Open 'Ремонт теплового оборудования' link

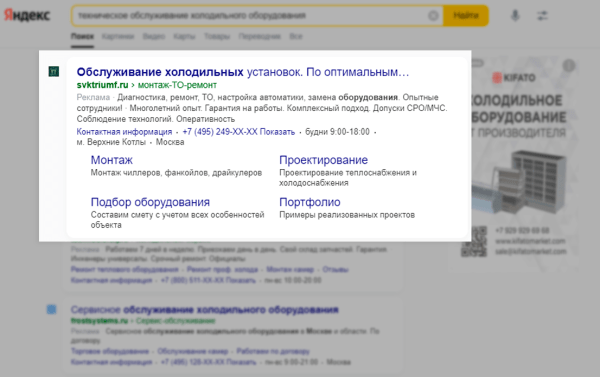124,269
